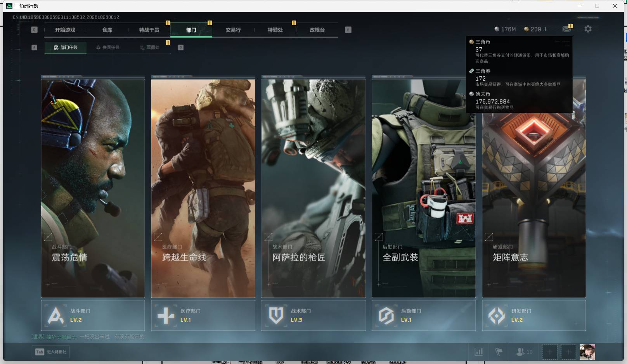Open the world chat message line
The width and height of the screenshot is (627, 364).
click(x=88, y=336)
